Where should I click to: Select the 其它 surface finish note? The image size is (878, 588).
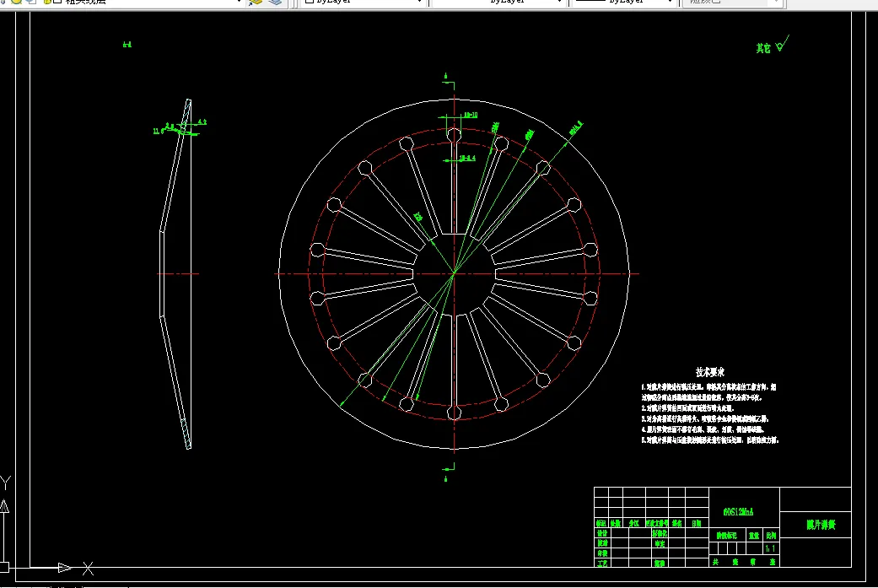pos(763,48)
